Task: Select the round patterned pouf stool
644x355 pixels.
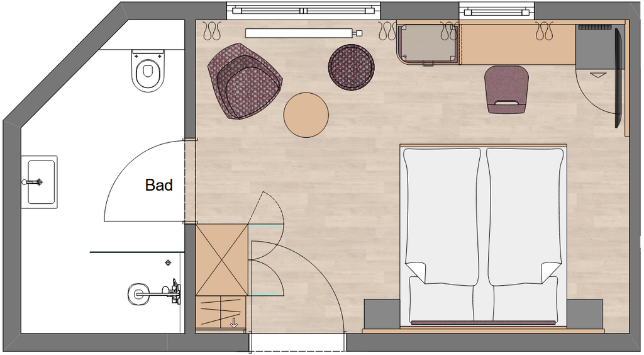Action: click(x=352, y=66)
